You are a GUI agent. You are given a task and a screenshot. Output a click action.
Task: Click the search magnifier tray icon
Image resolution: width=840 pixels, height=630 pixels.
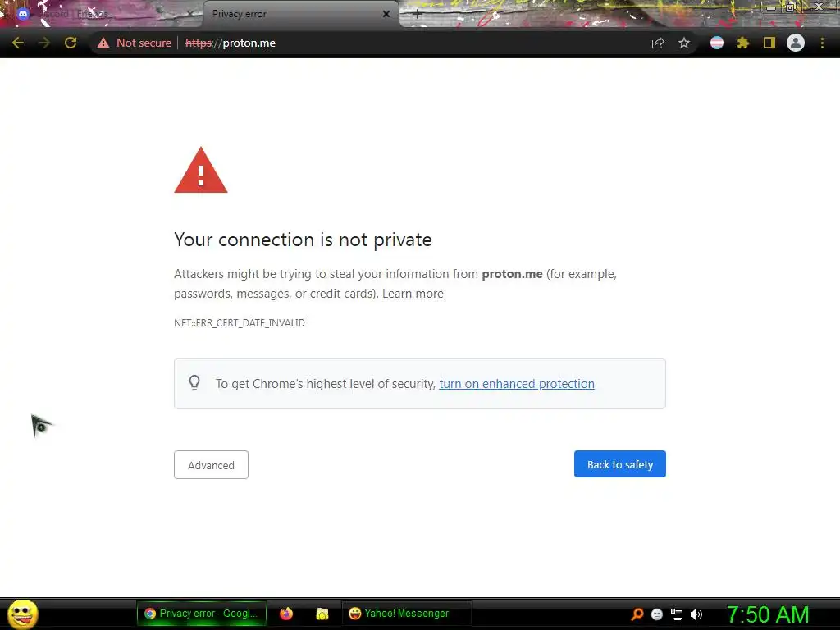(x=637, y=614)
